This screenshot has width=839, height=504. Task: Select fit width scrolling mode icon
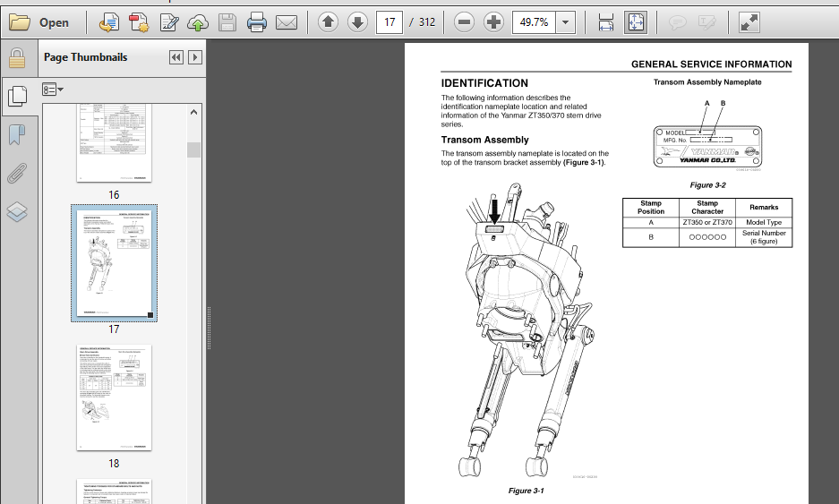pos(605,22)
